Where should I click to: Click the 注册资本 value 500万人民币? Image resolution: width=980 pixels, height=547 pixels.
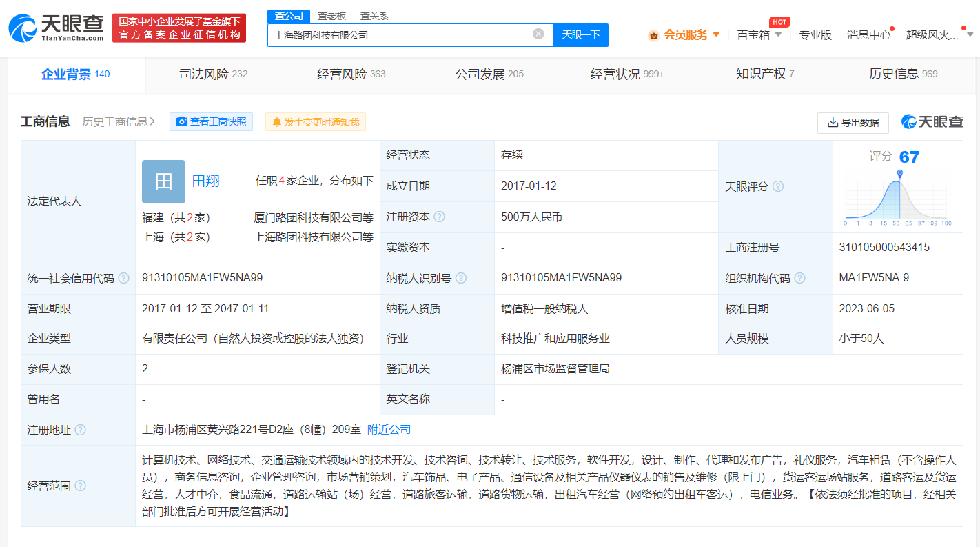pyautogui.click(x=531, y=217)
